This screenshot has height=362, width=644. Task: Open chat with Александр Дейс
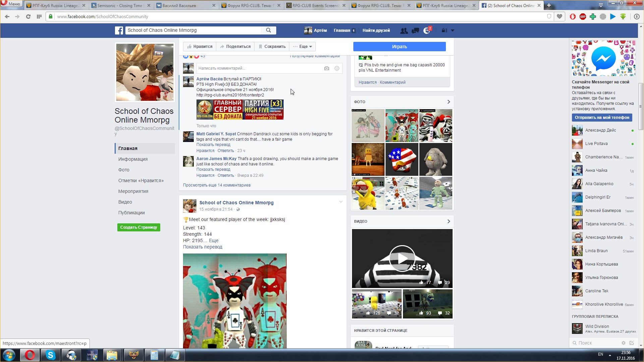point(603,130)
